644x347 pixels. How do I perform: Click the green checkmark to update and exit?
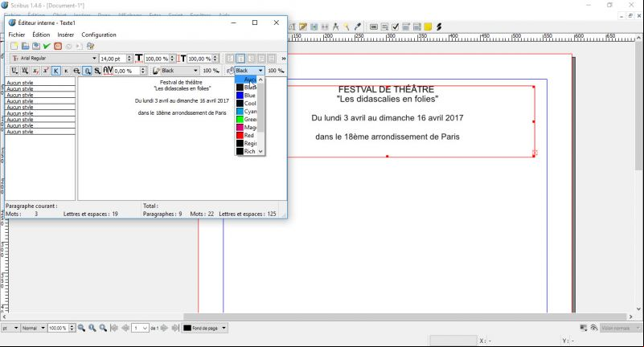pyautogui.click(x=47, y=47)
